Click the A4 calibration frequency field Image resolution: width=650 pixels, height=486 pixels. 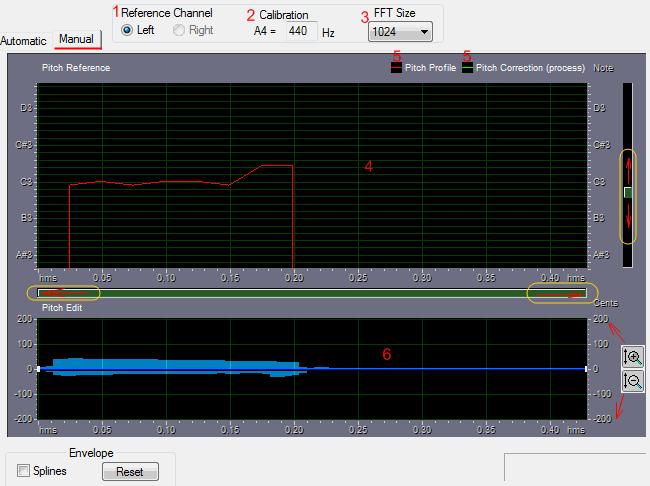[x=298, y=31]
